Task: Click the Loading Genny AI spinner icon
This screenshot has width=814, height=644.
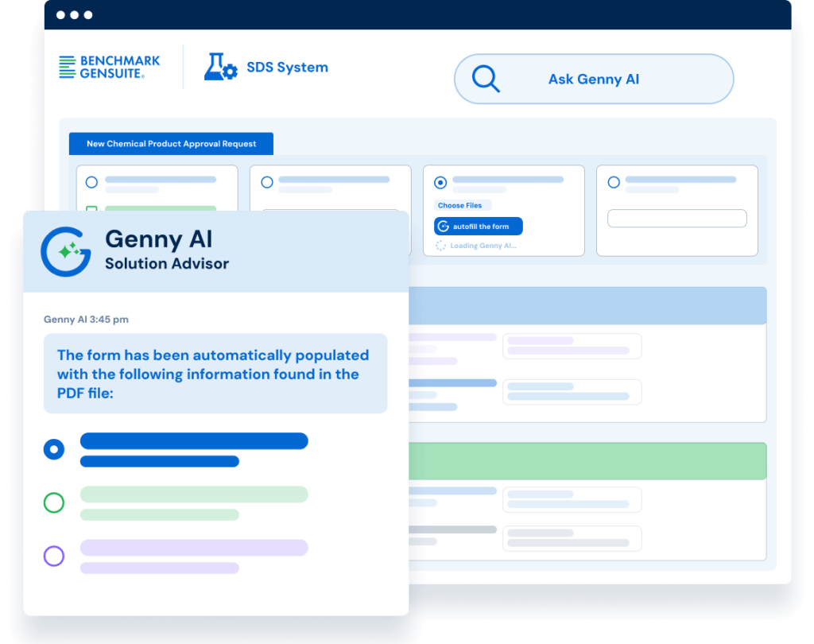Action: (x=440, y=246)
